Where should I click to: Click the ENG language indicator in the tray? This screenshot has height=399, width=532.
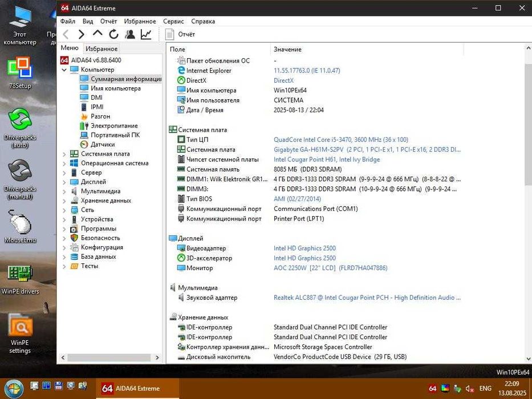pyautogui.click(x=485, y=388)
